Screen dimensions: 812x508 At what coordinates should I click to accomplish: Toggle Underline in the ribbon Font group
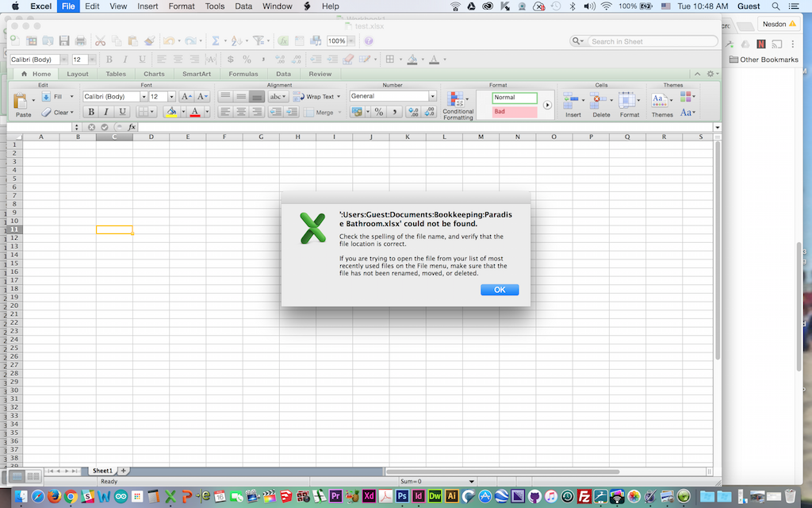[122, 112]
